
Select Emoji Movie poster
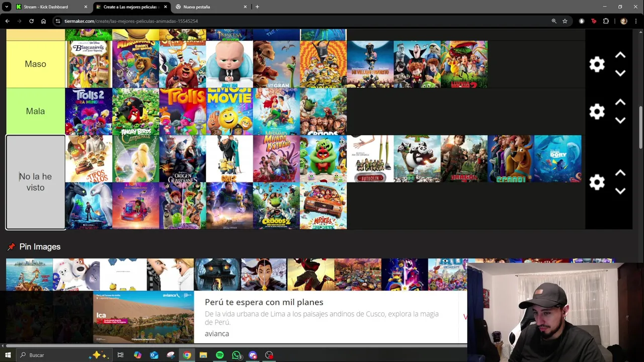[x=229, y=112]
